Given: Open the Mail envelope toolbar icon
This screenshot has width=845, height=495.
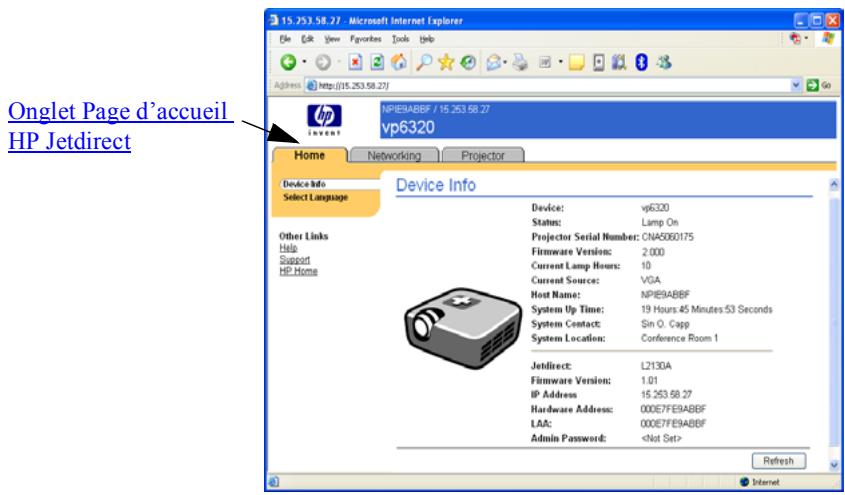Looking at the screenshot, I should pos(493,62).
